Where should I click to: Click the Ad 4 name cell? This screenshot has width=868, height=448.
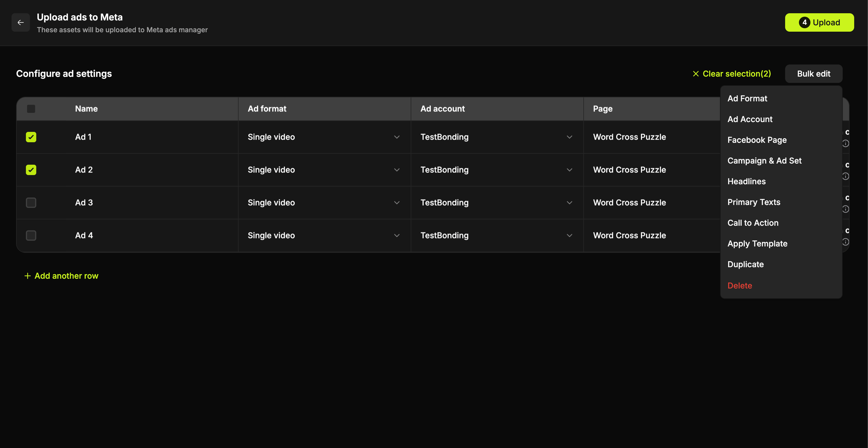pos(152,235)
